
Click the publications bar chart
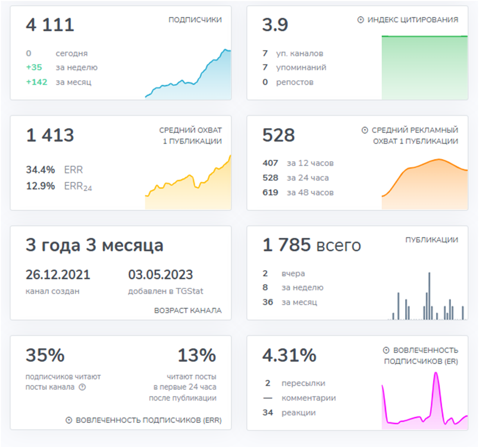(428, 296)
